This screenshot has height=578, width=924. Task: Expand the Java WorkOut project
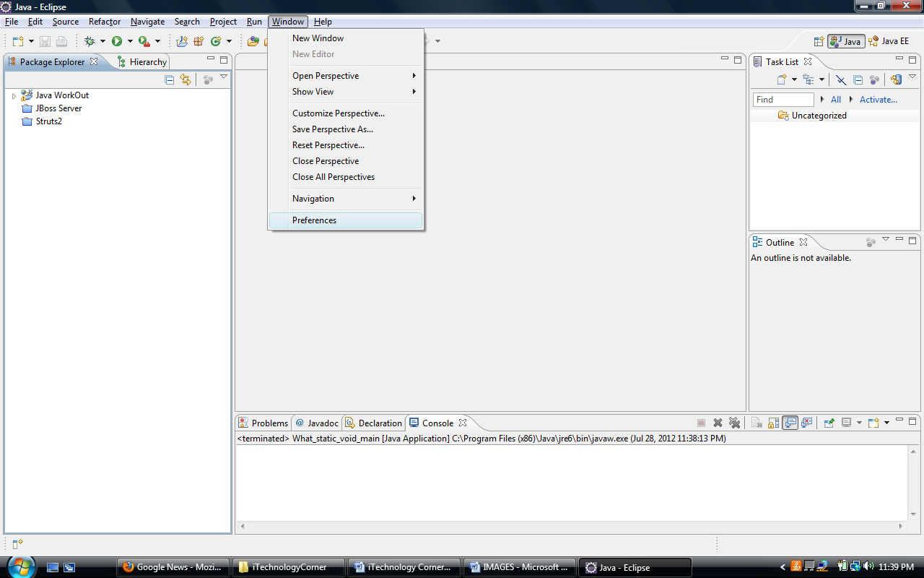coord(14,95)
